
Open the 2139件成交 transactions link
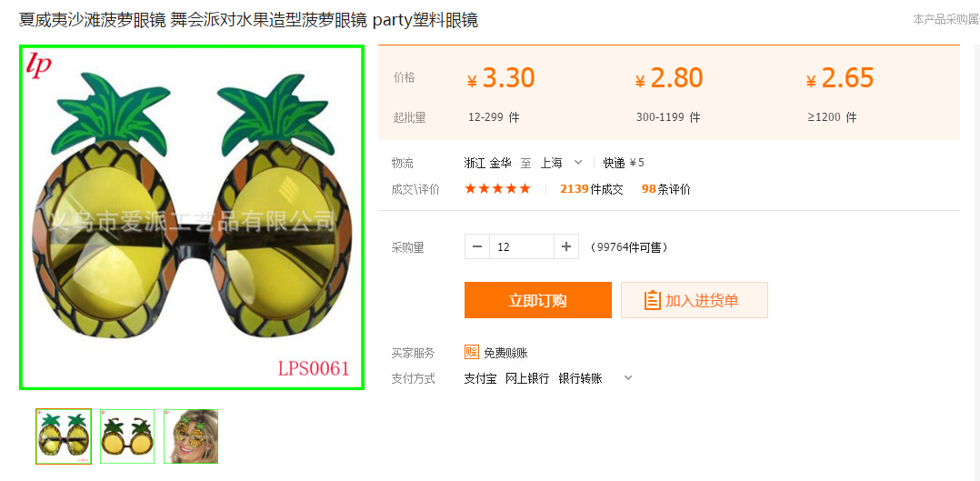591,189
